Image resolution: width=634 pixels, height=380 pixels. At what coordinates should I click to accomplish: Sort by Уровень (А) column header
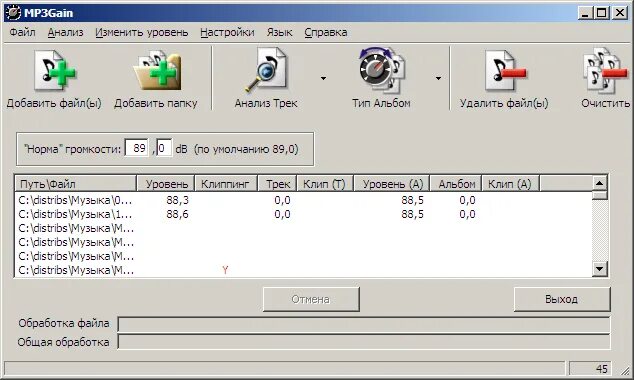point(392,184)
